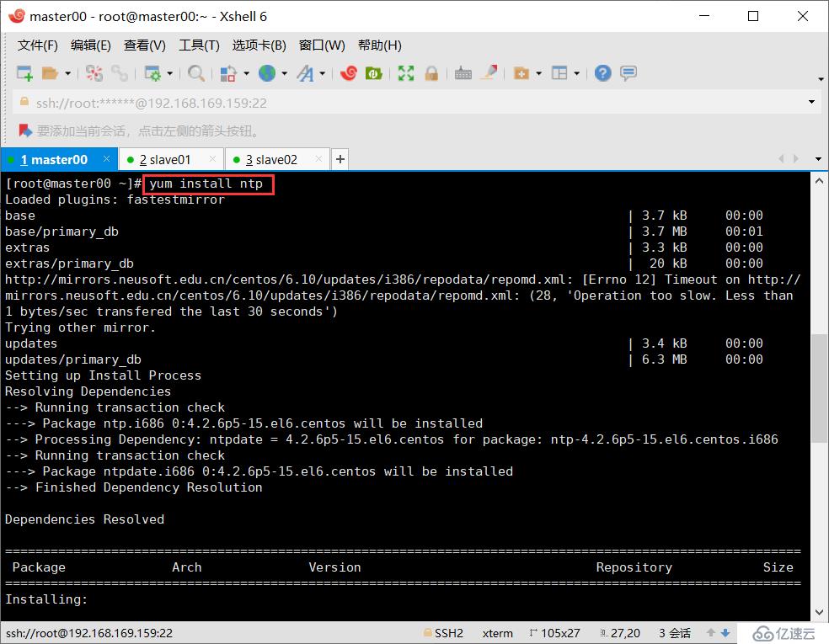Open toolbar overflow options arrow
Viewport: 829px width, 644px height.
pyautogui.click(x=821, y=79)
